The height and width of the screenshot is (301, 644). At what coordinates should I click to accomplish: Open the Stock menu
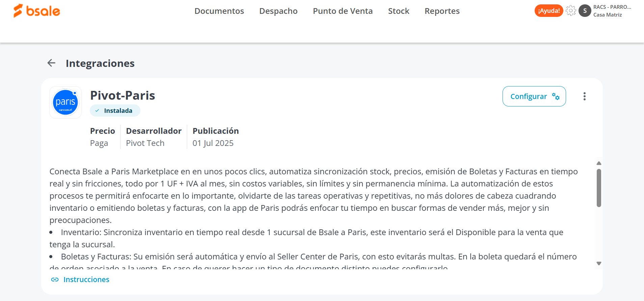tap(399, 11)
